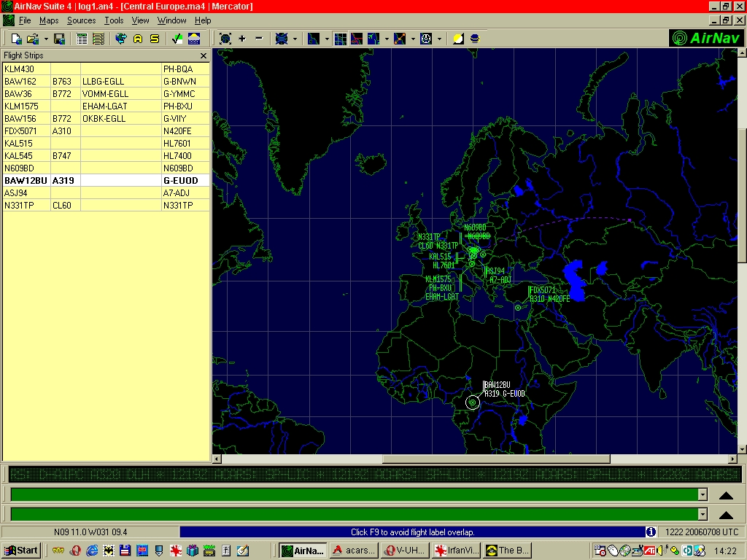Show the flight table grid view icon
Viewport: 747px width, 560px height.
[x=82, y=39]
